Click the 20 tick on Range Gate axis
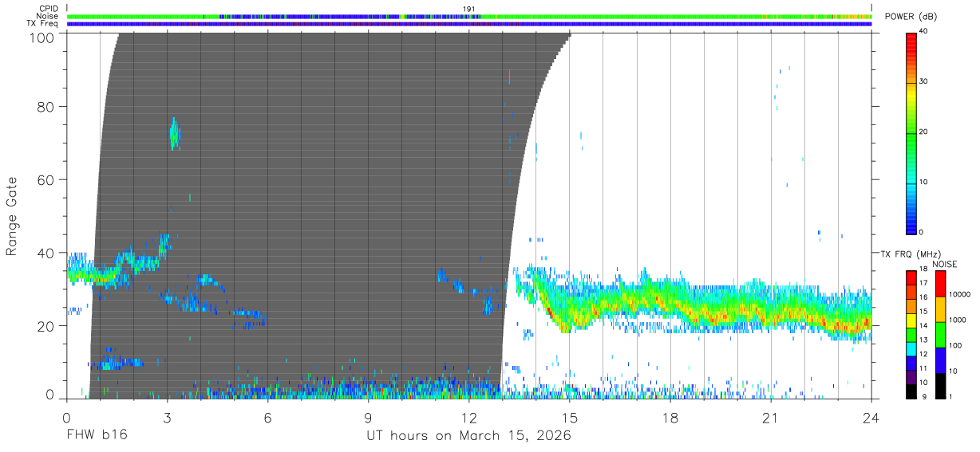980x452 pixels. (48, 327)
